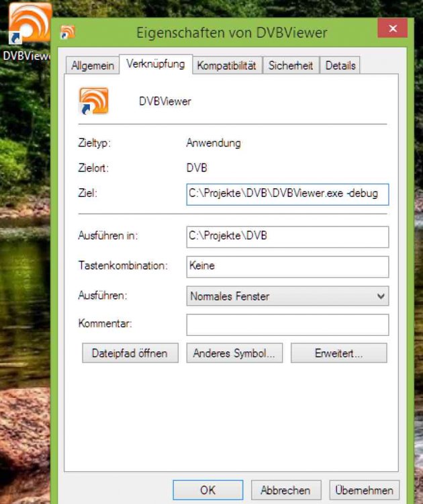Confirm with the OK button
Viewport: 423px width, 504px height.
coord(207,490)
